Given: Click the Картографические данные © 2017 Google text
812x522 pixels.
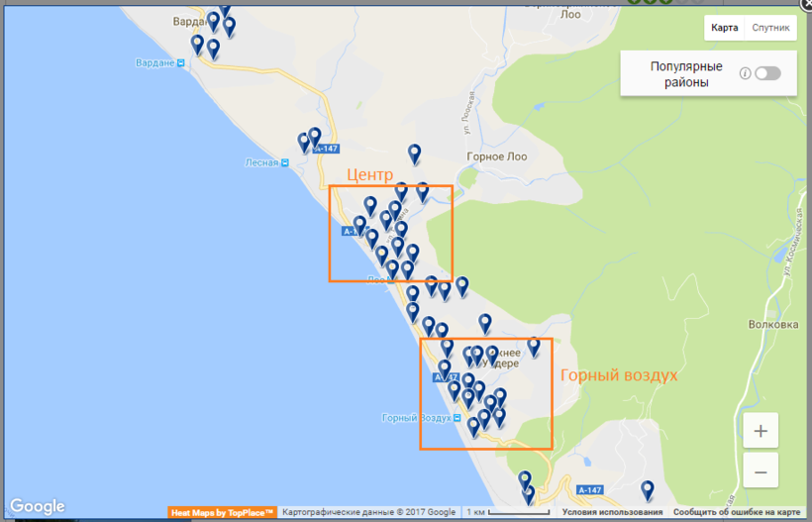Looking at the screenshot, I should [369, 512].
